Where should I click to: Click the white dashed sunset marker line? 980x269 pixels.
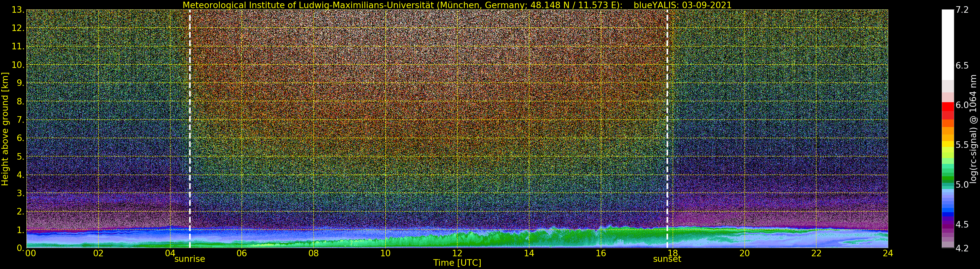point(667,129)
